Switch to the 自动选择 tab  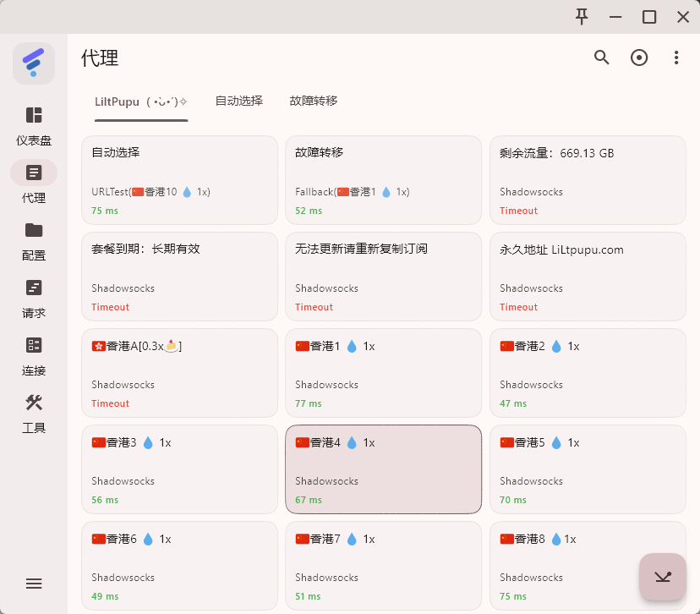pos(238,101)
